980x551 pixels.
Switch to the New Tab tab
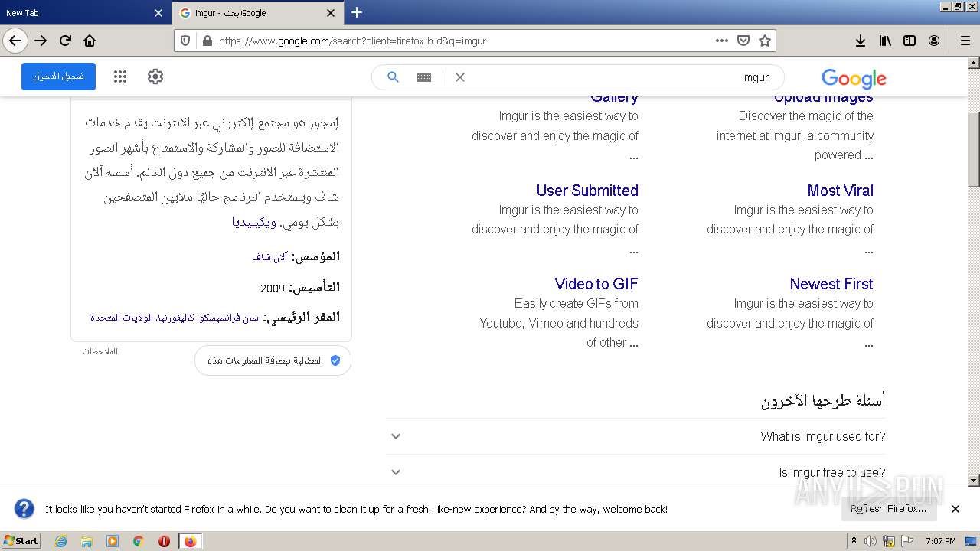[x=86, y=13]
